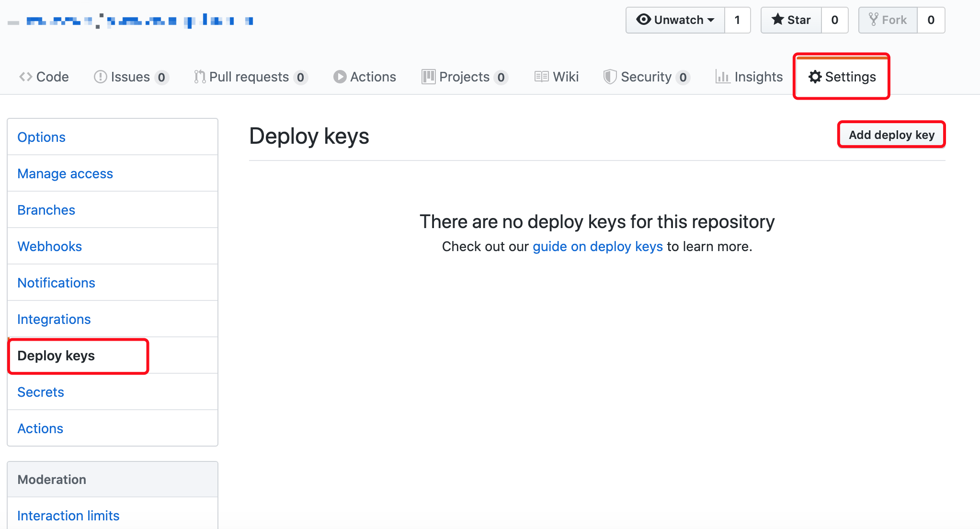
Task: Click the Settings gear icon
Action: coord(815,77)
